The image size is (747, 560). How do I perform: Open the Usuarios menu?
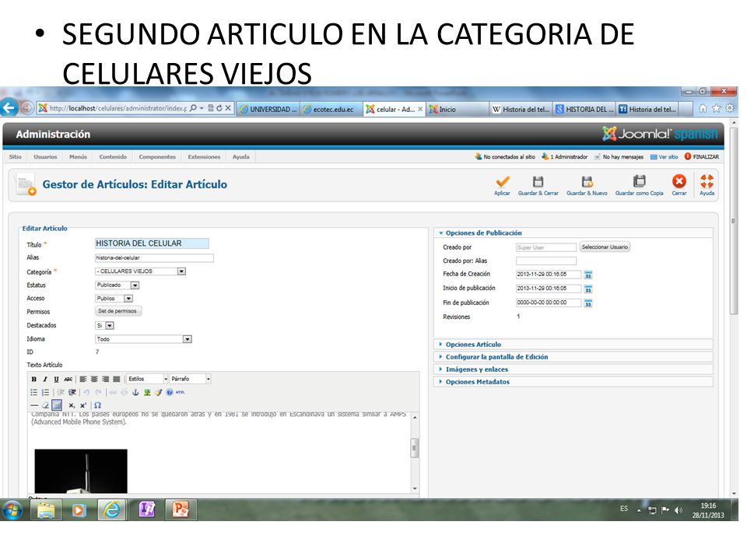pyautogui.click(x=45, y=156)
